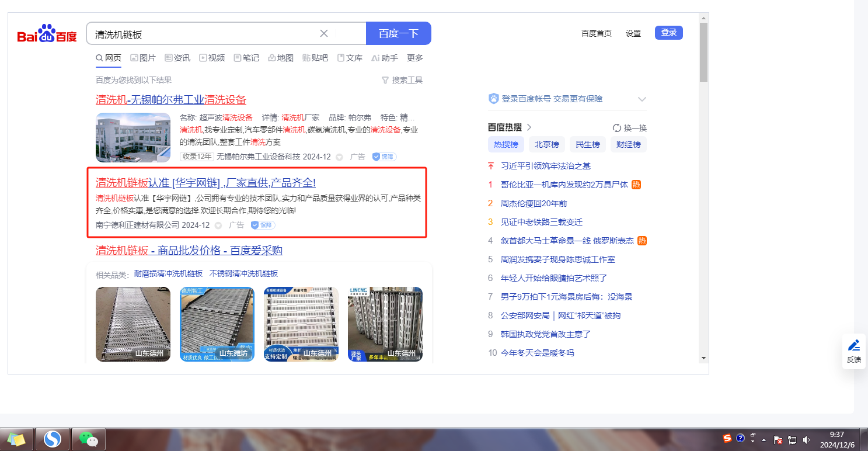Switch to the 资讯 tab

point(177,58)
